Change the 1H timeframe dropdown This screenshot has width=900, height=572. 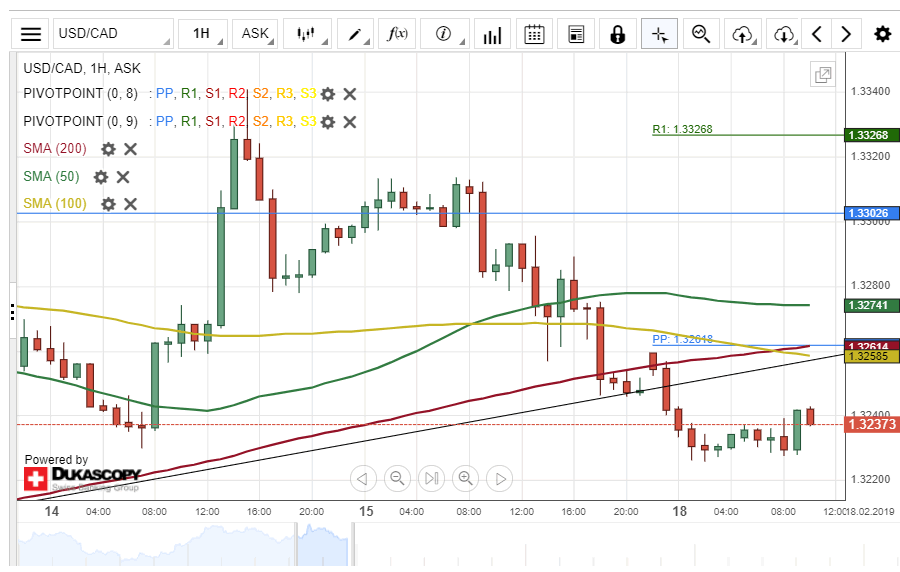pos(203,34)
